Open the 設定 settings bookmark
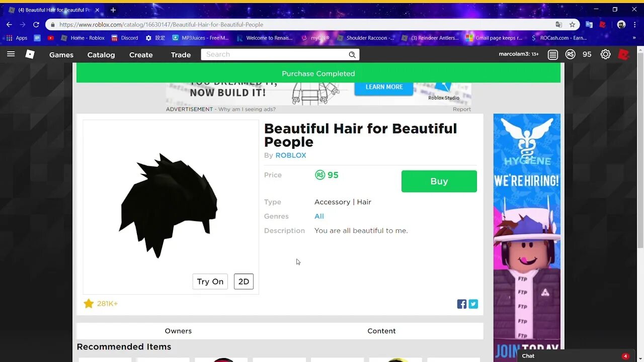This screenshot has width=644, height=362. pos(155,38)
